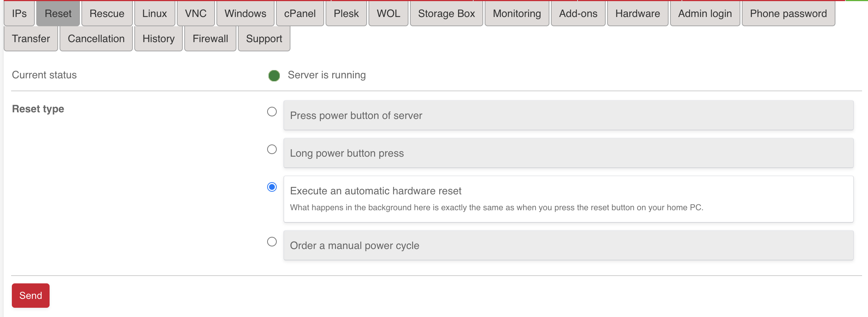Open the Phone password tab

click(x=788, y=14)
